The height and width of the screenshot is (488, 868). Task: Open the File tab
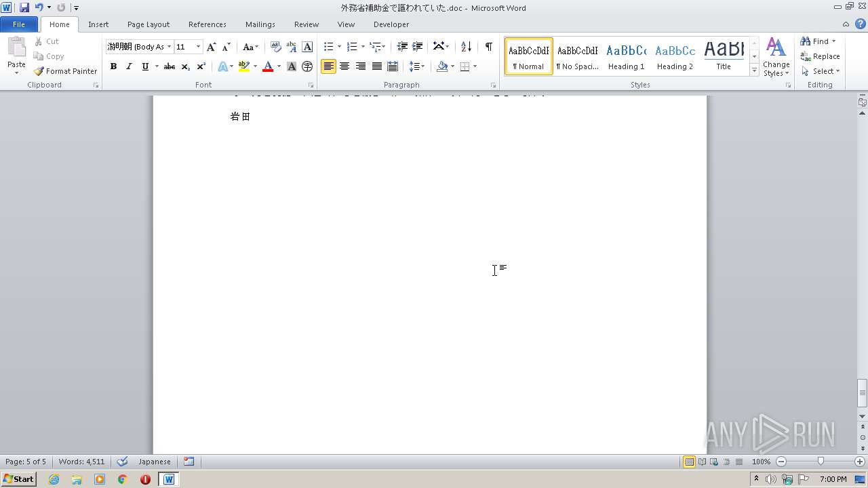(x=19, y=24)
